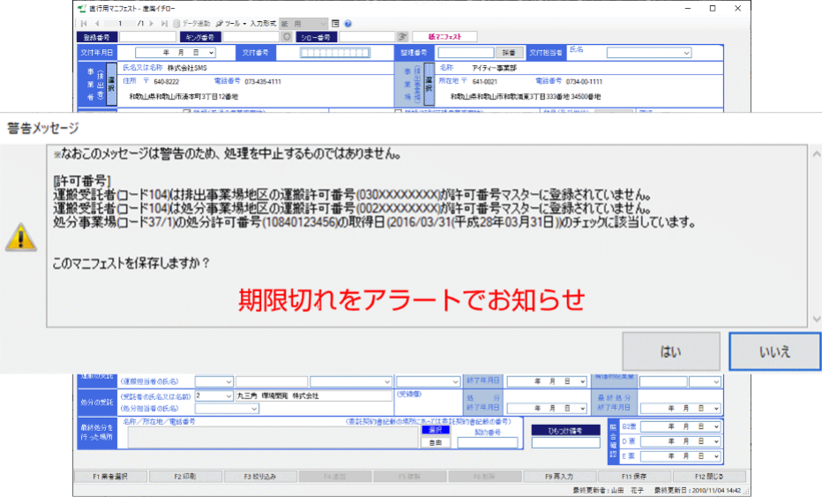Image resolution: width=822 pixels, height=504 pixels.
Task: Click F2 印刷 function button
Action: 185,477
